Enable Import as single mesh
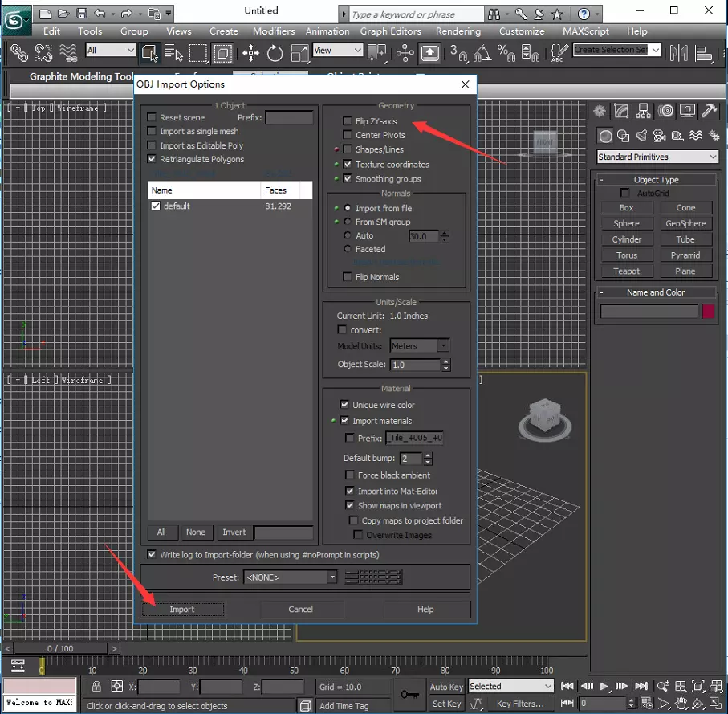This screenshot has height=714, width=728. click(x=152, y=131)
